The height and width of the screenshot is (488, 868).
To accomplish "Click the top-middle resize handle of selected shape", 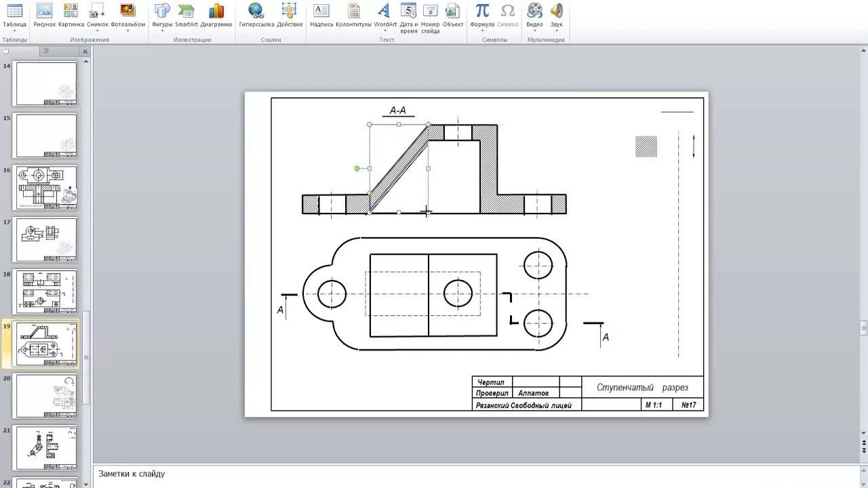I will coord(399,124).
